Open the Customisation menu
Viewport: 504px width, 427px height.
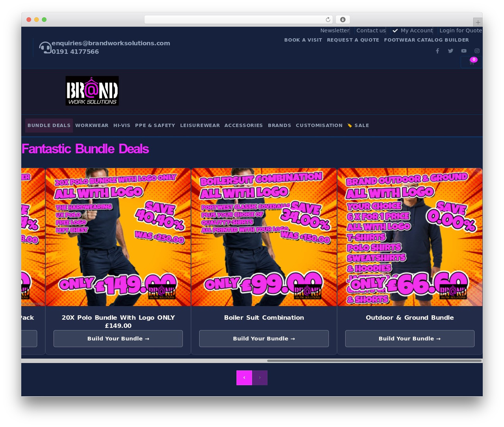[319, 125]
